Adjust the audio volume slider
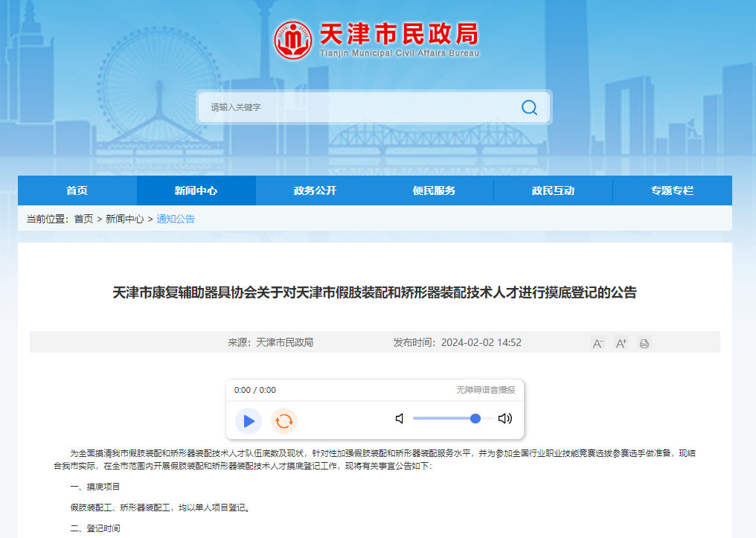The height and width of the screenshot is (538, 756). (x=452, y=418)
